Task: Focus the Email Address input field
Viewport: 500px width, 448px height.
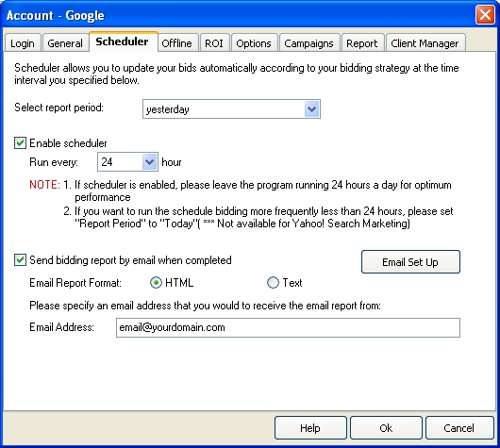Action: click(288, 327)
